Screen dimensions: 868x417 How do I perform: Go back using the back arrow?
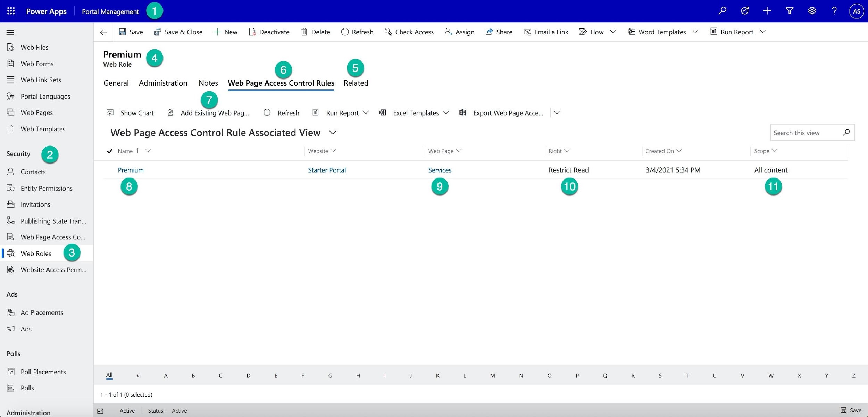pos(103,32)
